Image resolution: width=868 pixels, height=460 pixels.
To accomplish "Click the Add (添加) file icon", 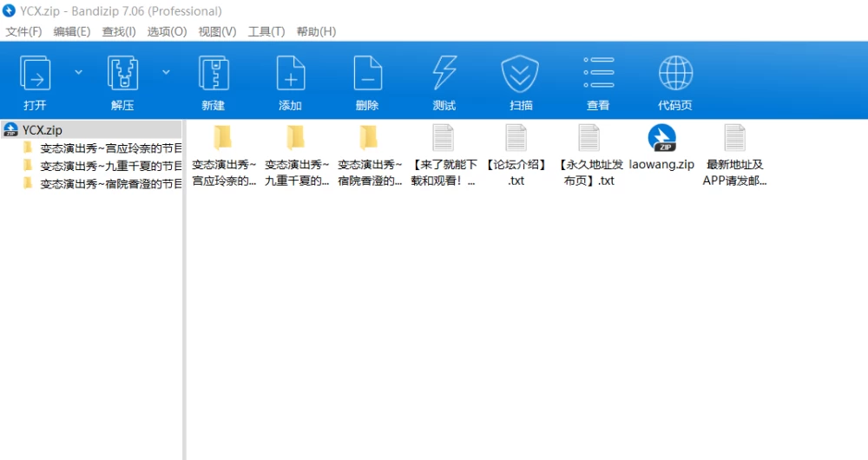I will click(x=291, y=73).
